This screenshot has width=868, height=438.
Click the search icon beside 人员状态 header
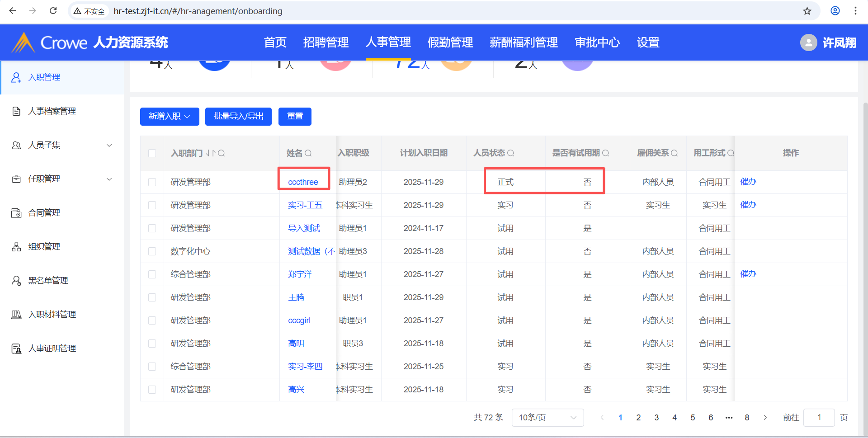pos(511,153)
